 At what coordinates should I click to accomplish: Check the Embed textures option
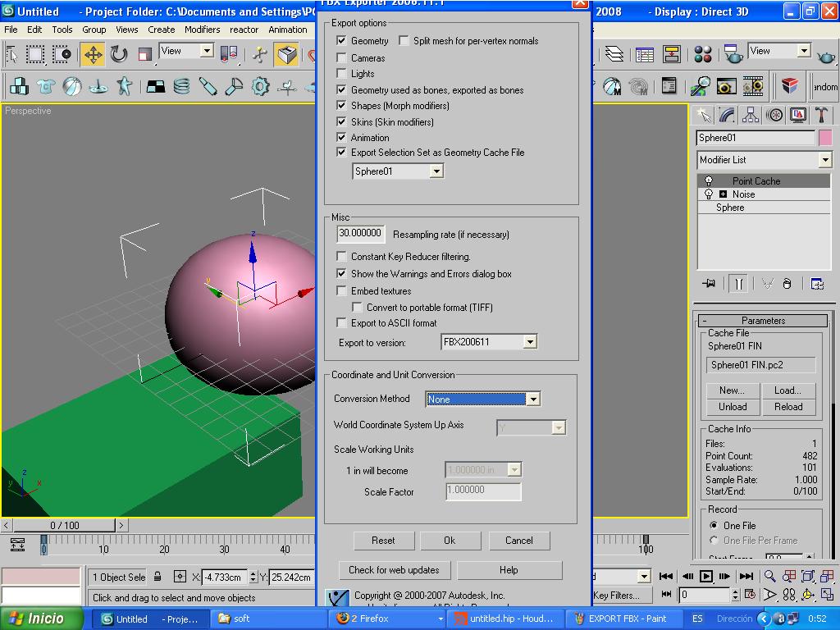(x=341, y=290)
